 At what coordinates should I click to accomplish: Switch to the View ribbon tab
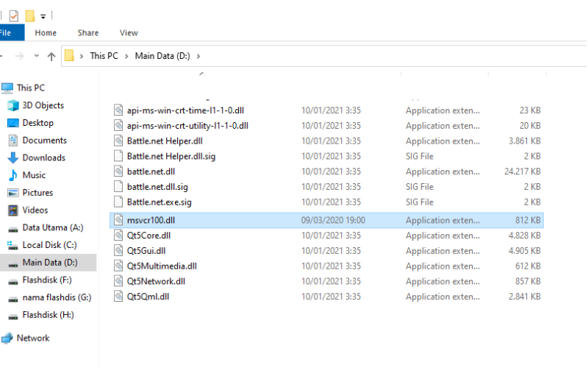click(129, 32)
